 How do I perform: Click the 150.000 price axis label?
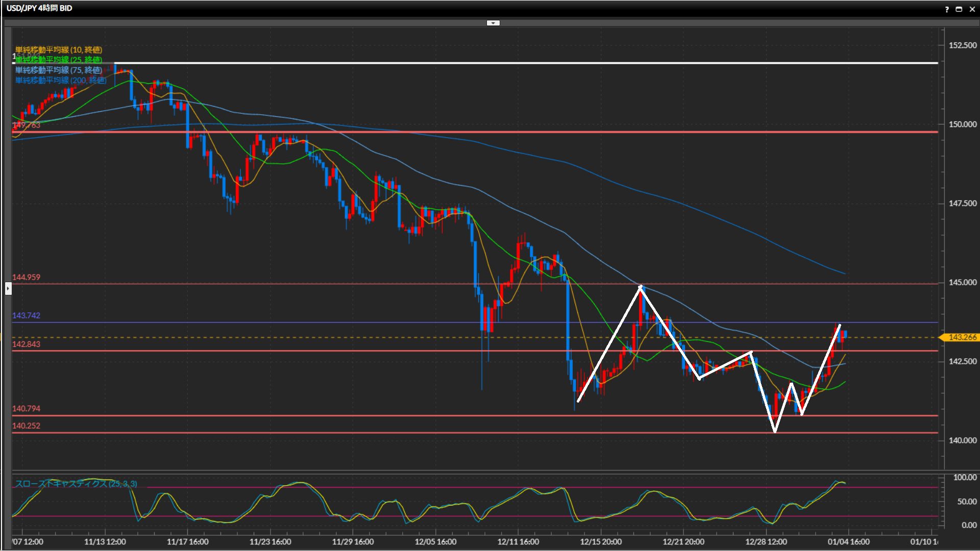[962, 124]
